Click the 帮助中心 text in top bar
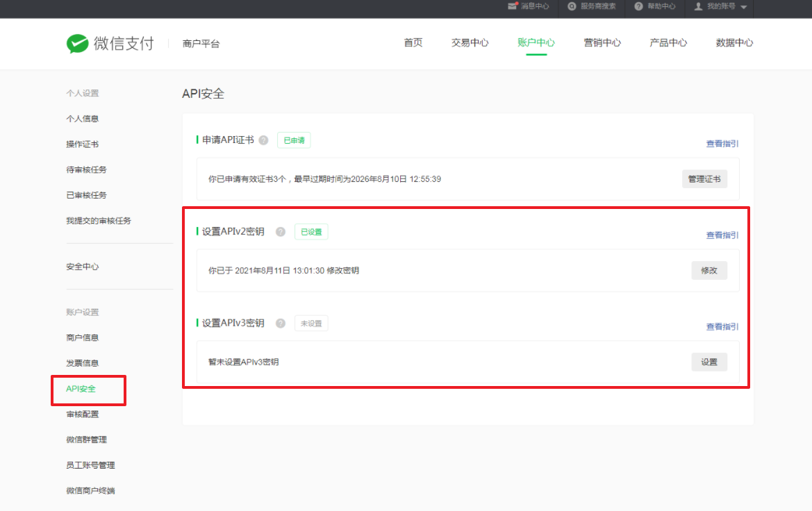The image size is (812, 511). pyautogui.click(x=661, y=6)
